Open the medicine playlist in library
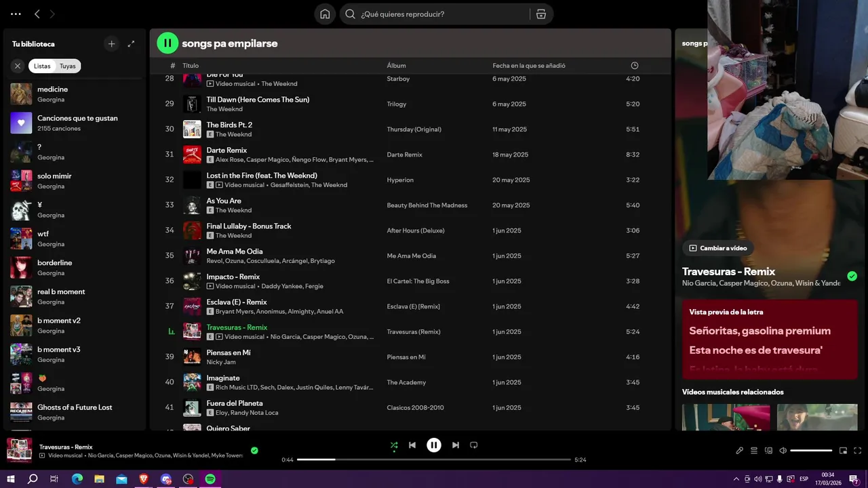 [75, 94]
